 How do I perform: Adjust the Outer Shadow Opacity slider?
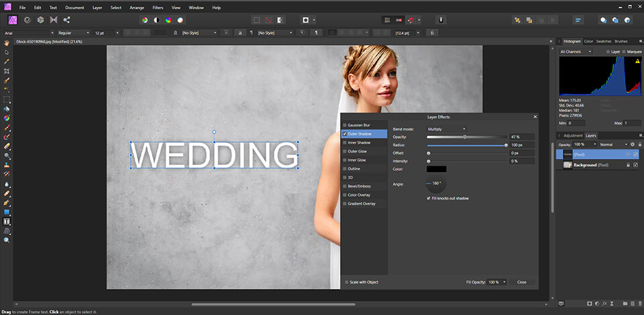click(467, 137)
